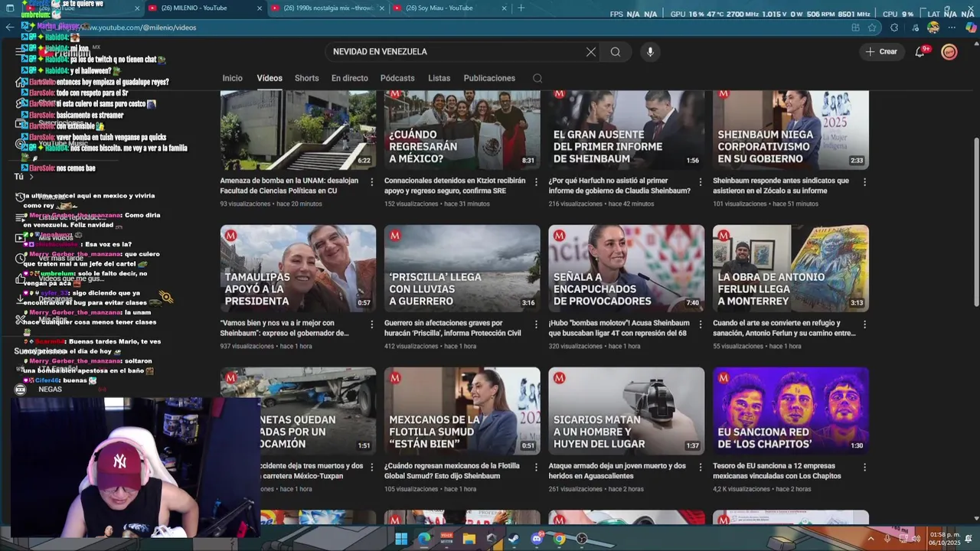Open 'PRISCILLA' LLEGA CON LLUVIAS thumbnail
The width and height of the screenshot is (980, 551).
click(x=462, y=268)
